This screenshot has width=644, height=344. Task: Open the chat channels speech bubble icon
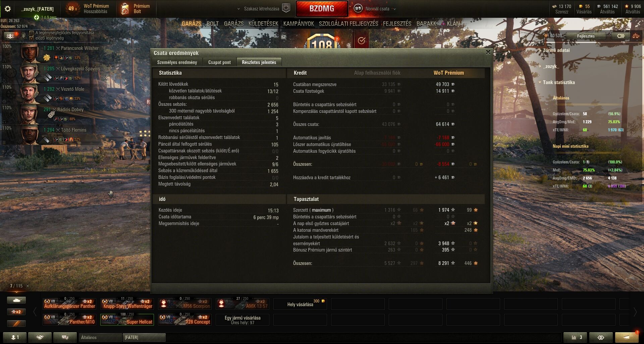coord(65,337)
